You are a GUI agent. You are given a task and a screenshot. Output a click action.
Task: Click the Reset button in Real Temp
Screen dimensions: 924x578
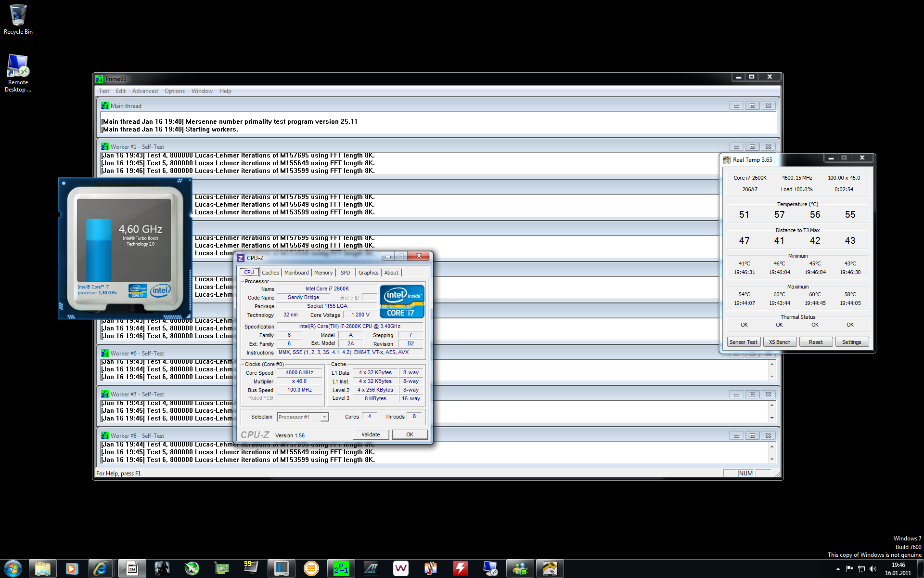tap(815, 342)
